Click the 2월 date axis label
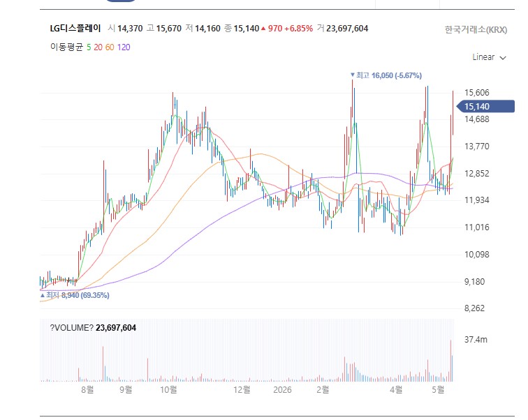The width and height of the screenshot is (528, 420). [323, 390]
